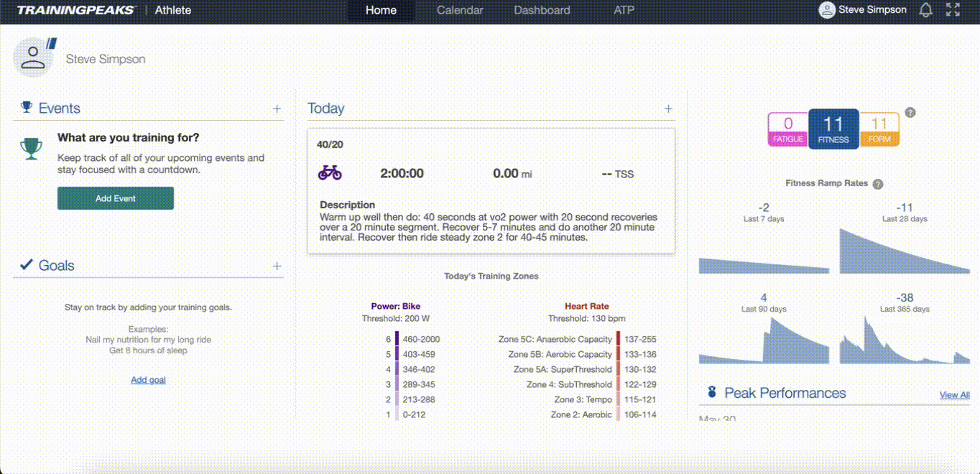Click the Last 28 days ramp chart
980x474 pixels.
(x=905, y=251)
